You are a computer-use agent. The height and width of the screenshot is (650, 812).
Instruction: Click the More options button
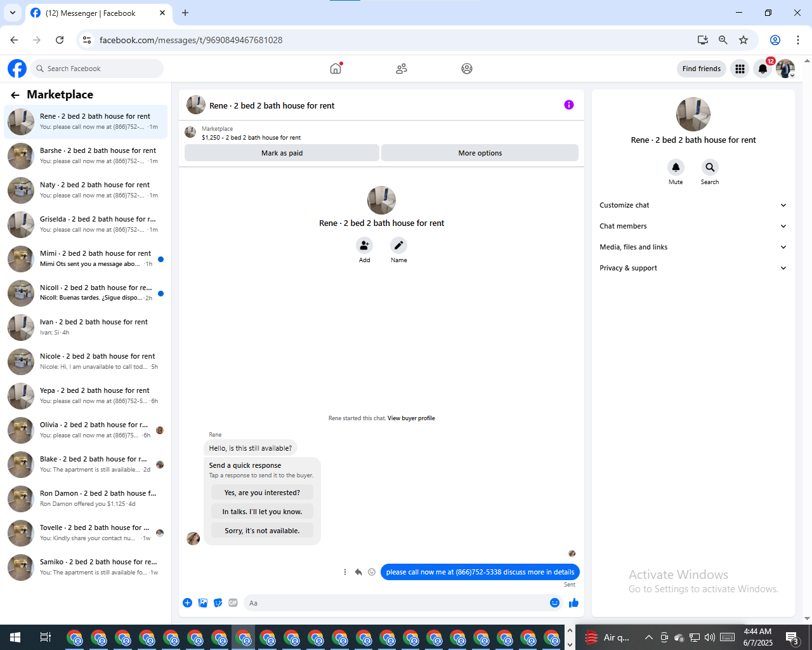[x=480, y=153]
